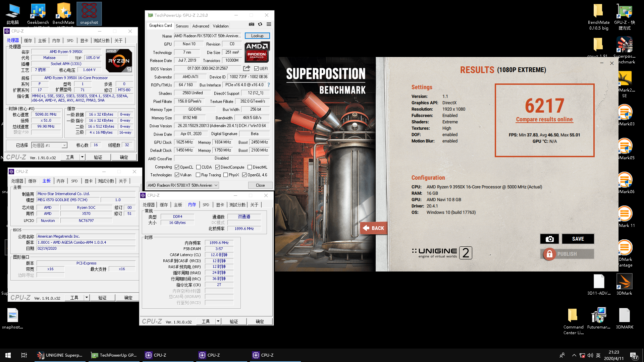Switch to UNIGINE Superposition taskbar item
Viewport: 644px width, 362px height.
tap(60, 355)
